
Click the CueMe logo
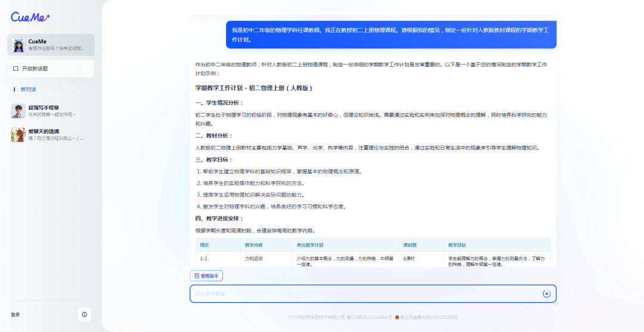(30, 17)
